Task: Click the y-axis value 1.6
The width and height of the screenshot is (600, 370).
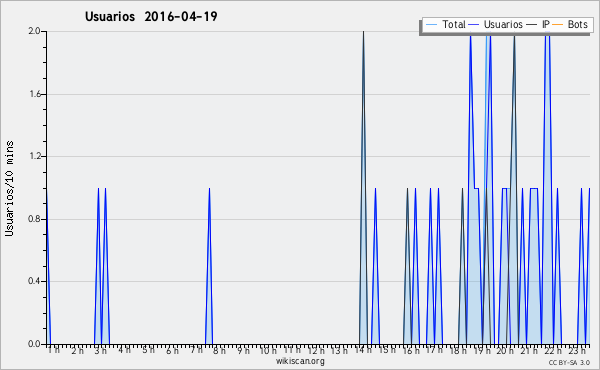Action: tap(34, 94)
